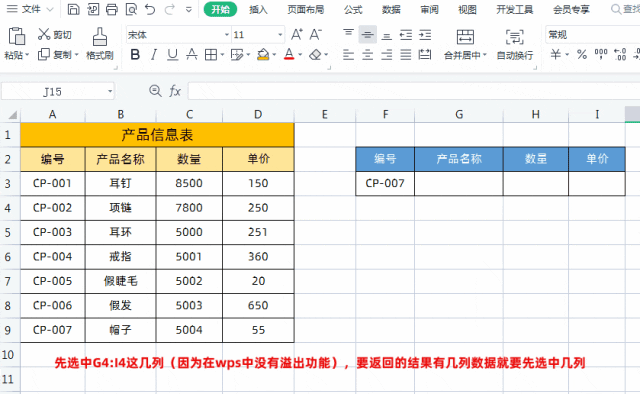Click the 粘贴 paste icon
The height and width of the screenshot is (394, 640).
(x=17, y=36)
